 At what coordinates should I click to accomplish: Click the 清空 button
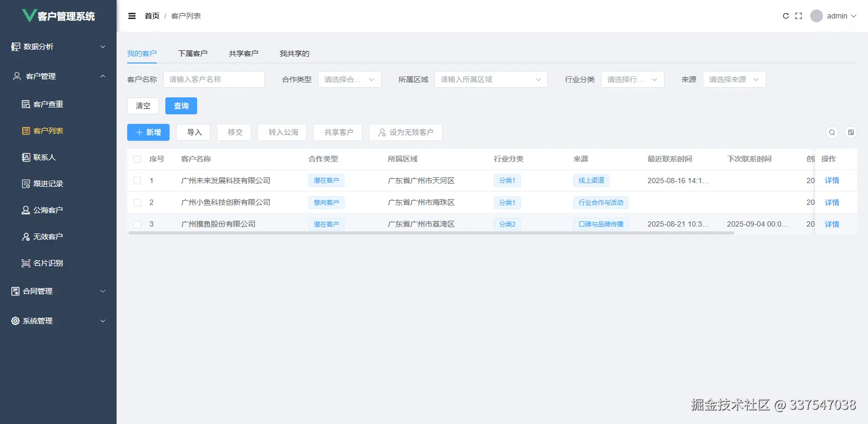pyautogui.click(x=143, y=106)
